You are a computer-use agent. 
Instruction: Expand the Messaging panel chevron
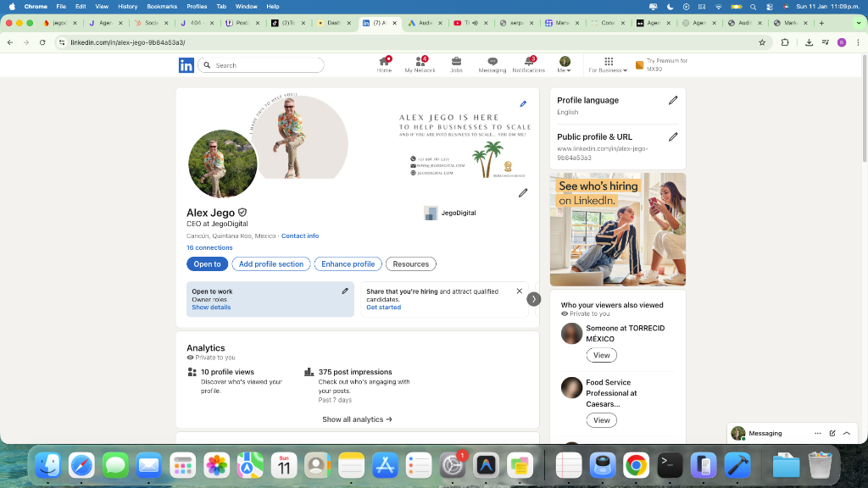coord(847,433)
